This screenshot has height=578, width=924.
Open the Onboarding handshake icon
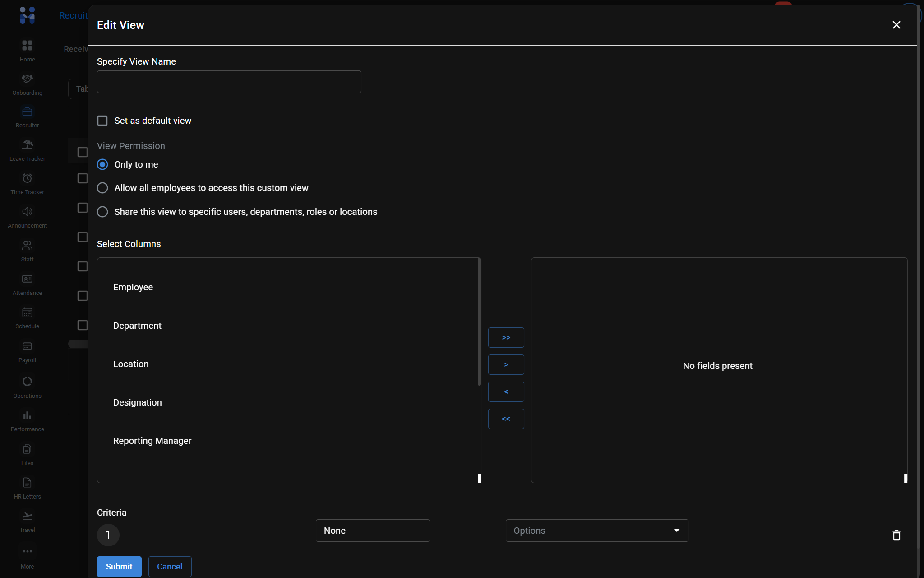(27, 79)
